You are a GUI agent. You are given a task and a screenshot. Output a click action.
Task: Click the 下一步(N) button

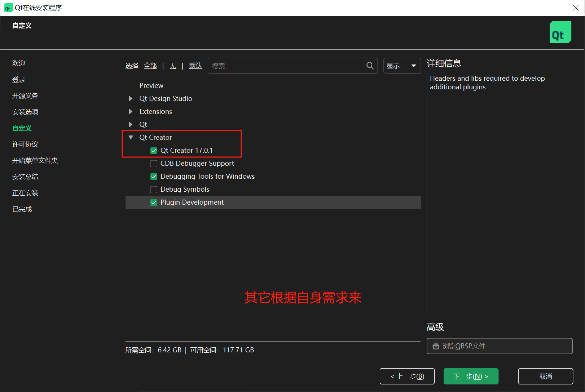point(471,376)
